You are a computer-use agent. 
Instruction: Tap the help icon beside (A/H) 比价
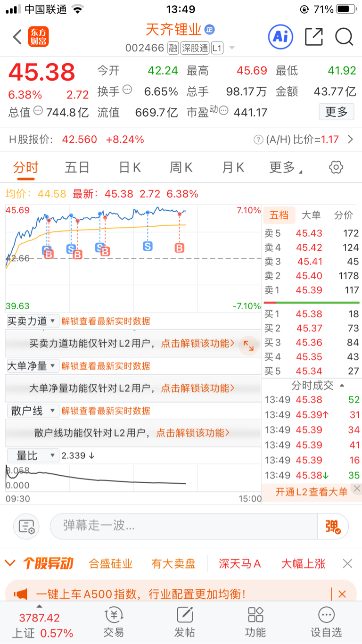pos(258,140)
